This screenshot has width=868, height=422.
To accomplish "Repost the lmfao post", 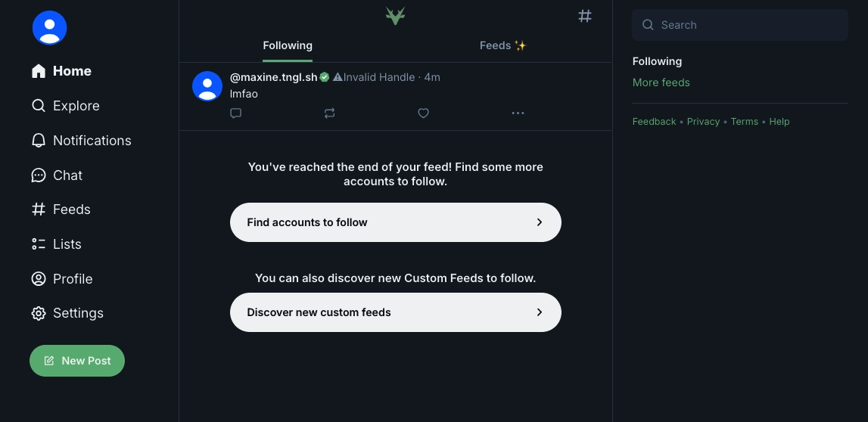I will [x=329, y=113].
